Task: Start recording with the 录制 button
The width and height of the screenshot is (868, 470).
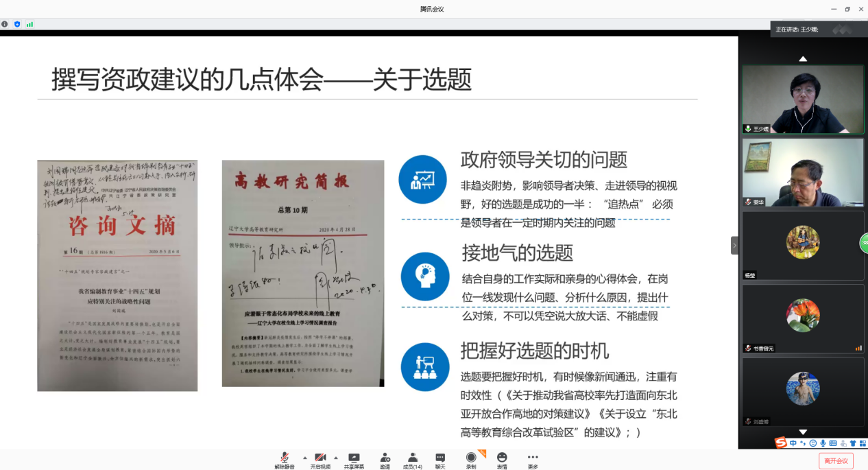Action: [x=471, y=460]
